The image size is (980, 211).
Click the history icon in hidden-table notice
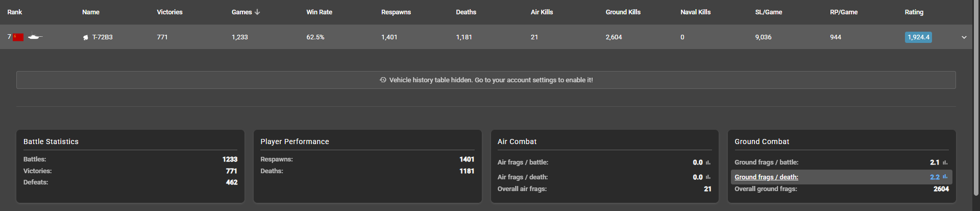tap(383, 80)
